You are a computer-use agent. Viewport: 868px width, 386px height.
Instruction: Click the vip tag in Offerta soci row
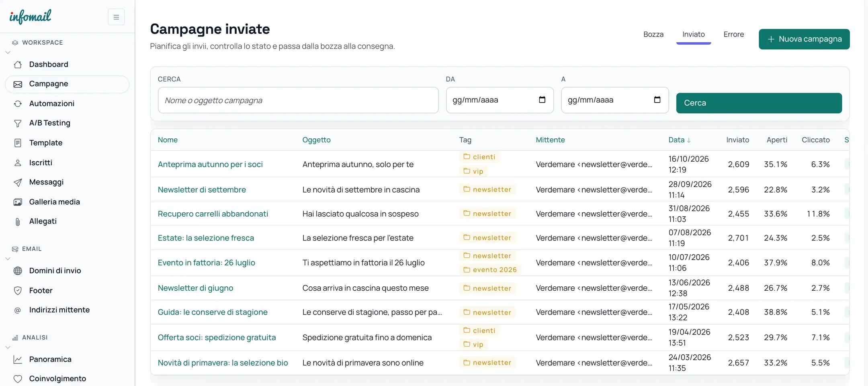[x=473, y=345]
